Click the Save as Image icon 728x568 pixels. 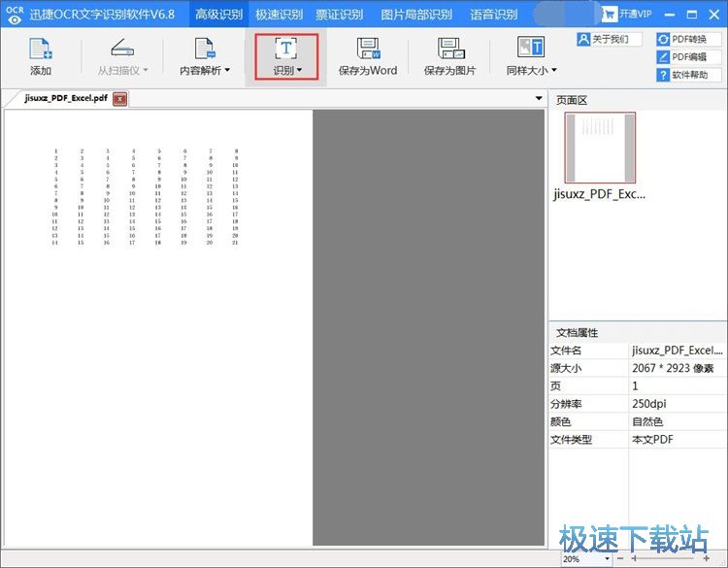coord(450,49)
